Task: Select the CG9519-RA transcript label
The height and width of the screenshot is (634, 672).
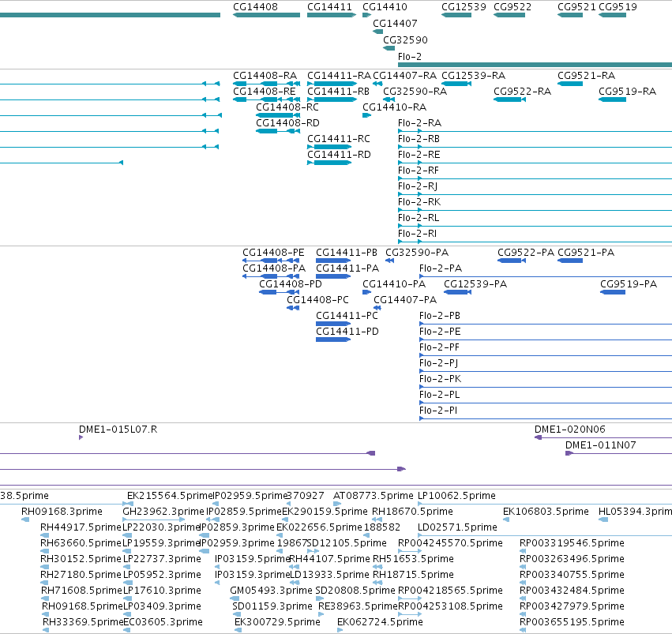Action: pyautogui.click(x=628, y=92)
